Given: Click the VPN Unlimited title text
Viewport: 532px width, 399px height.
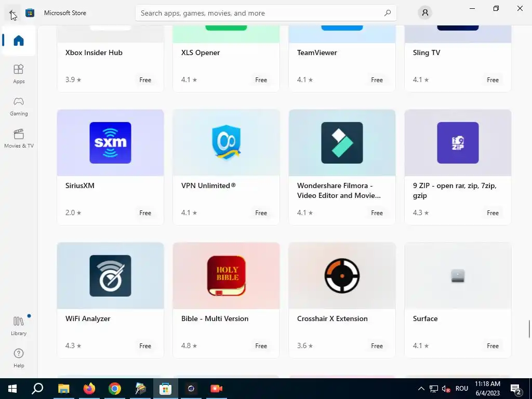Looking at the screenshot, I should (x=208, y=185).
